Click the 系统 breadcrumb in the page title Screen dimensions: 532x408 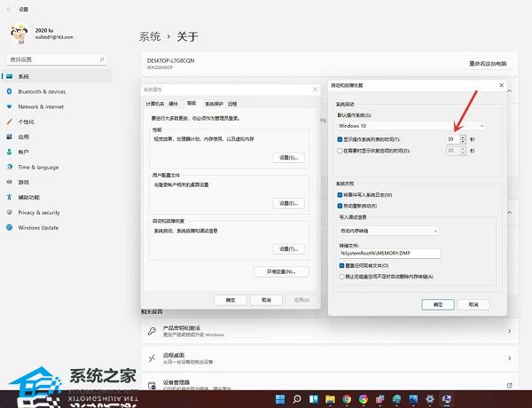[x=150, y=36]
